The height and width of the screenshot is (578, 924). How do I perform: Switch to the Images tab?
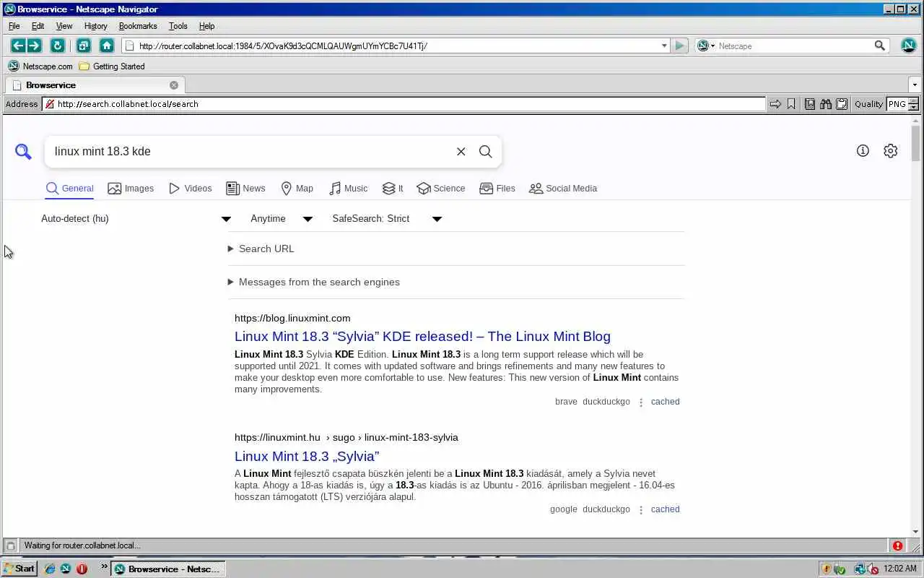click(131, 189)
